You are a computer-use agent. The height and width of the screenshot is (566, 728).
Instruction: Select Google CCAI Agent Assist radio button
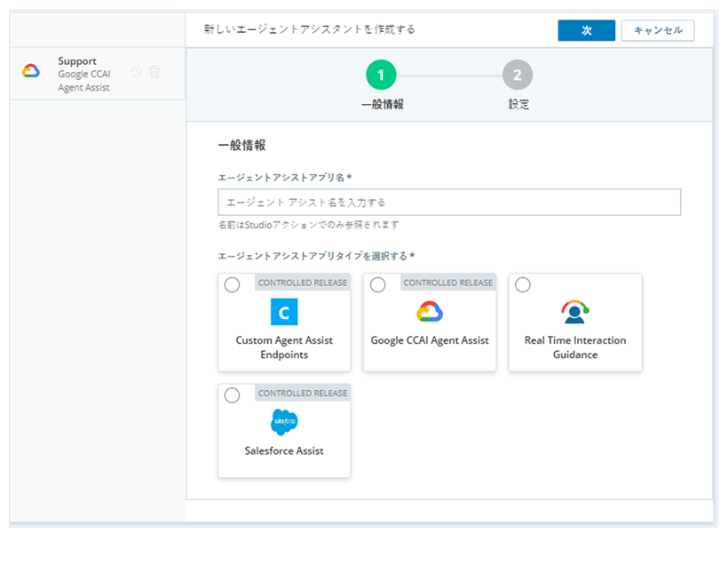coord(377,284)
